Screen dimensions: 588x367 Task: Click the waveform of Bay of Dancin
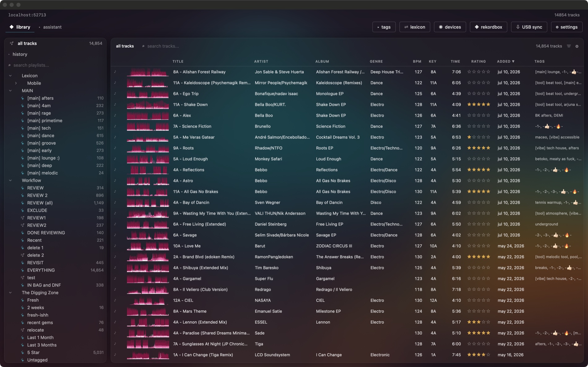tap(148, 202)
